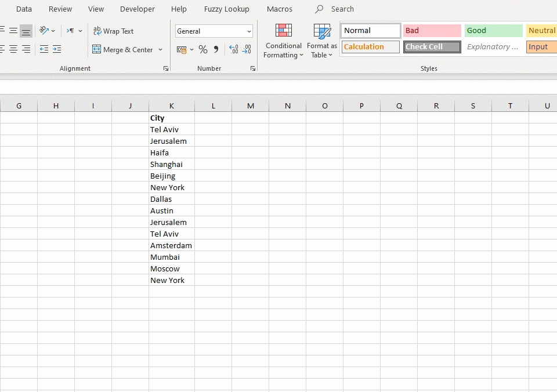Toggle right alignment for cell text
This screenshot has height=392, width=557.
pyautogui.click(x=26, y=50)
